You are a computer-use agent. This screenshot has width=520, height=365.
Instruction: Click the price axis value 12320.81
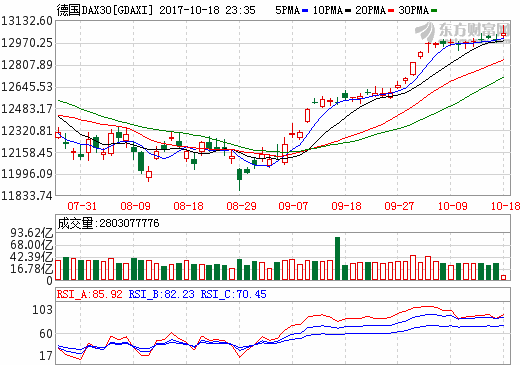27,131
